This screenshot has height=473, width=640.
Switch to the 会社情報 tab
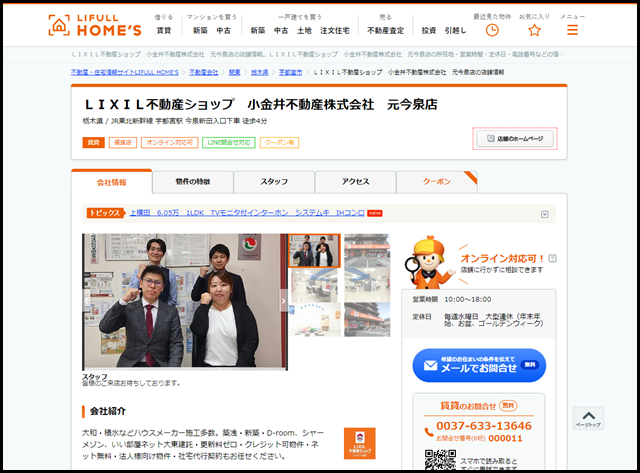[111, 182]
